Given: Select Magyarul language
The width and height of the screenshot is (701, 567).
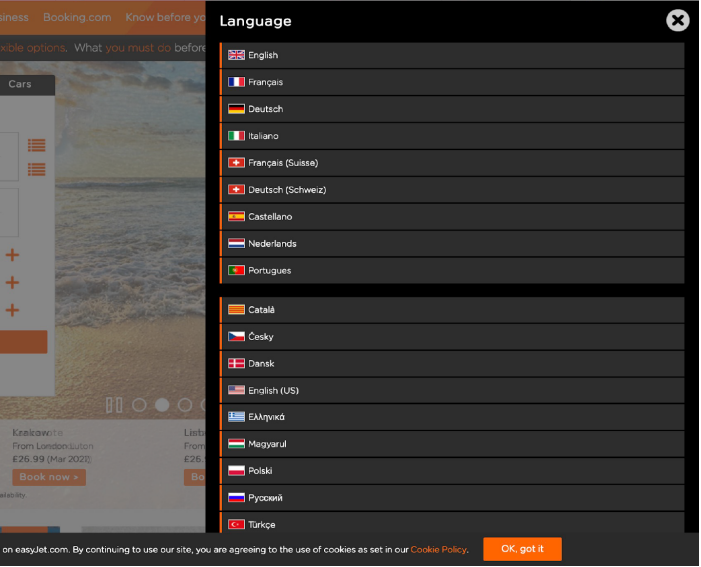Looking at the screenshot, I should pyautogui.click(x=452, y=444).
